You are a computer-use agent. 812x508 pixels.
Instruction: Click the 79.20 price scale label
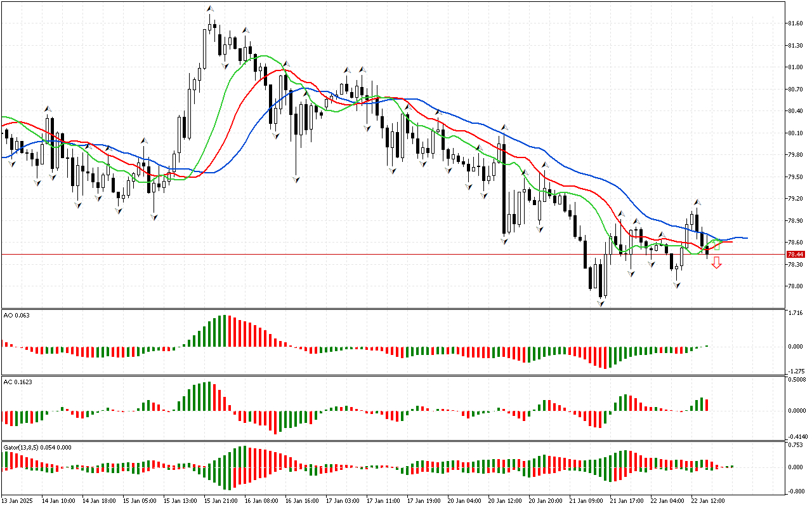point(796,199)
